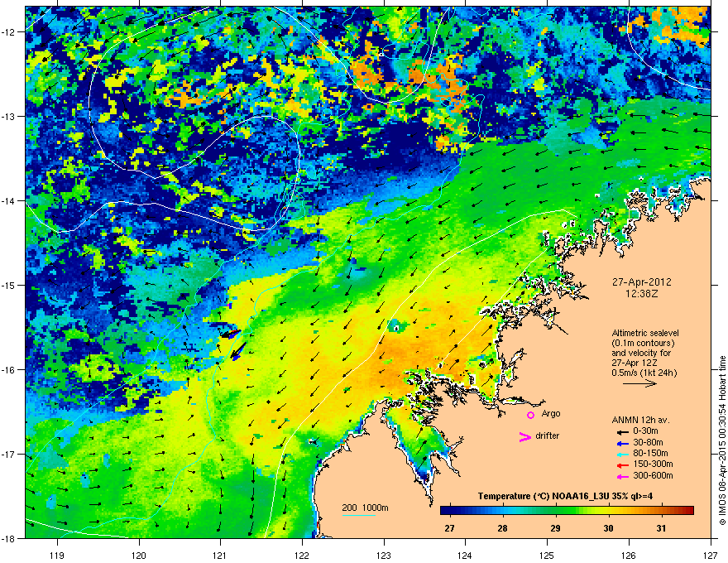Image resolution: width=728 pixels, height=563 pixels.
Task: Click the '121' longitude axis label
Action: tap(220, 555)
